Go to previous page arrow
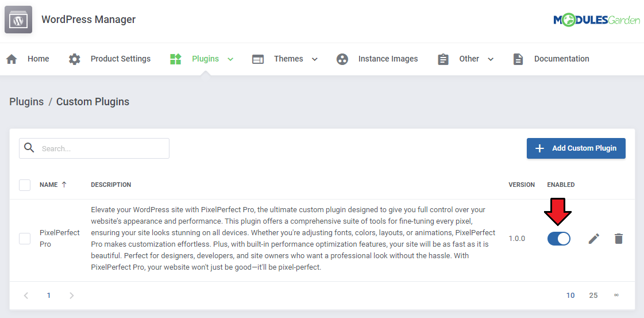The image size is (644, 318). pos(26,296)
